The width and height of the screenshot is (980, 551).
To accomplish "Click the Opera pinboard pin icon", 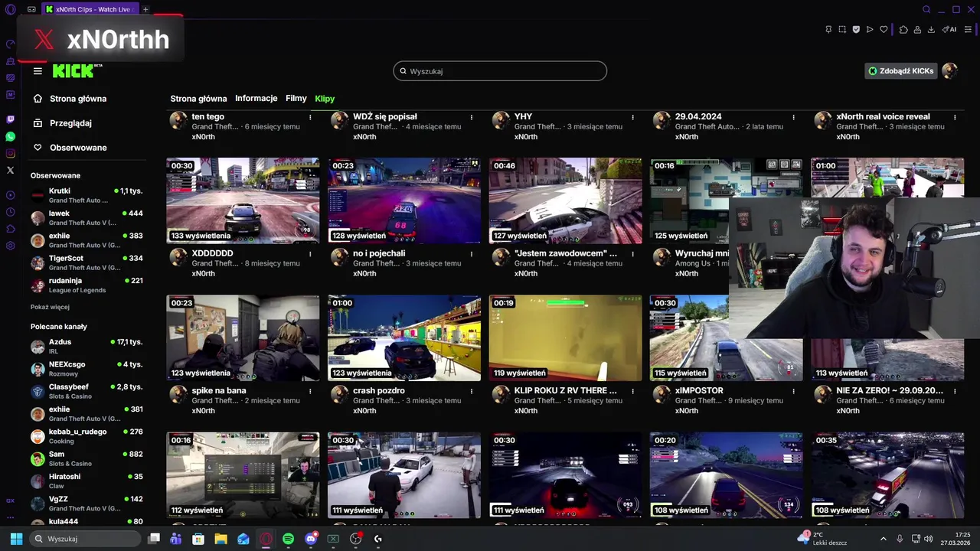I will click(828, 30).
